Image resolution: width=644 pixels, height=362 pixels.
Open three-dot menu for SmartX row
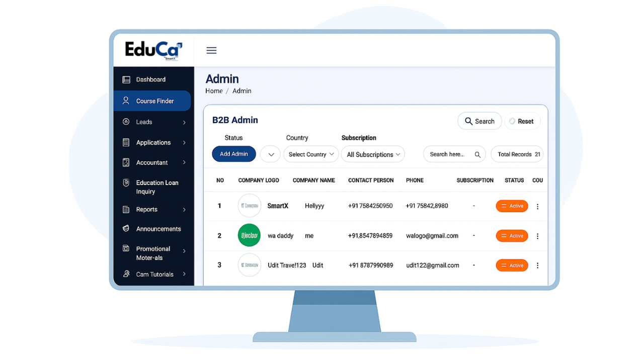(x=537, y=206)
